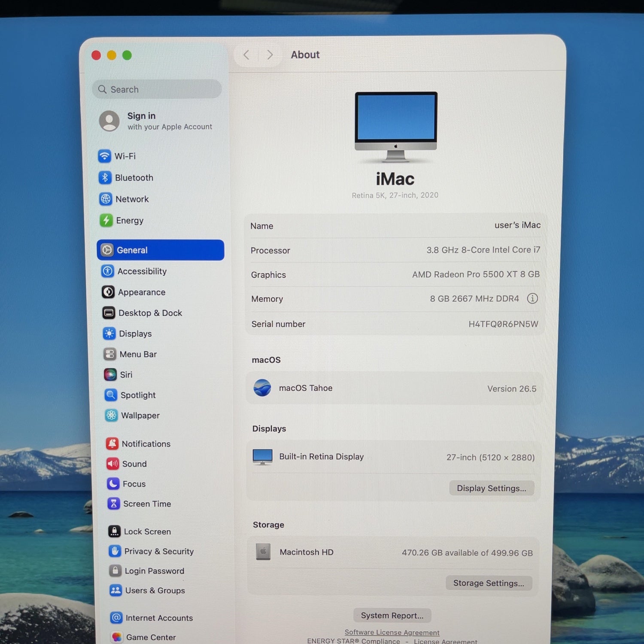Image resolution: width=644 pixels, height=644 pixels.
Task: Go forward with the right chevron button
Action: coord(270,55)
